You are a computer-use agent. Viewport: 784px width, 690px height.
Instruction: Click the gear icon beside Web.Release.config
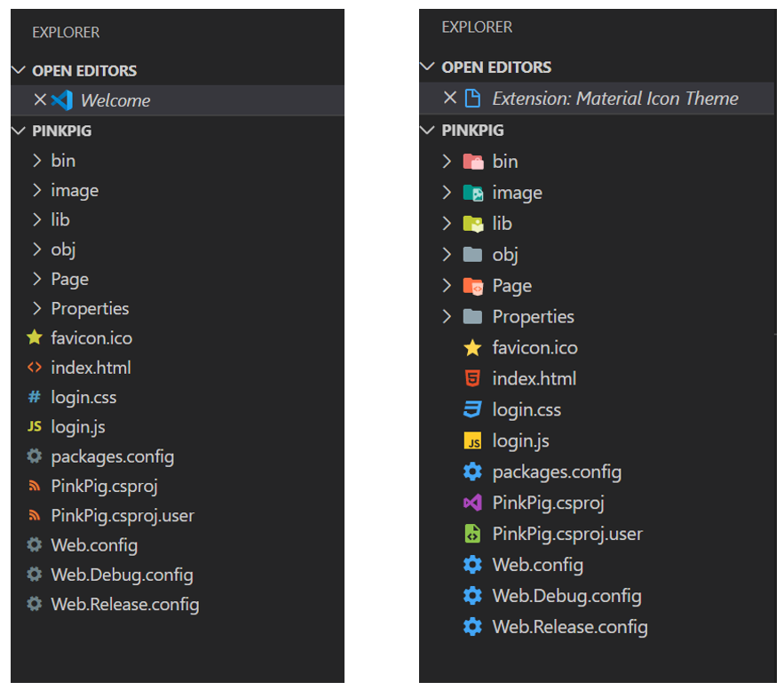click(473, 627)
